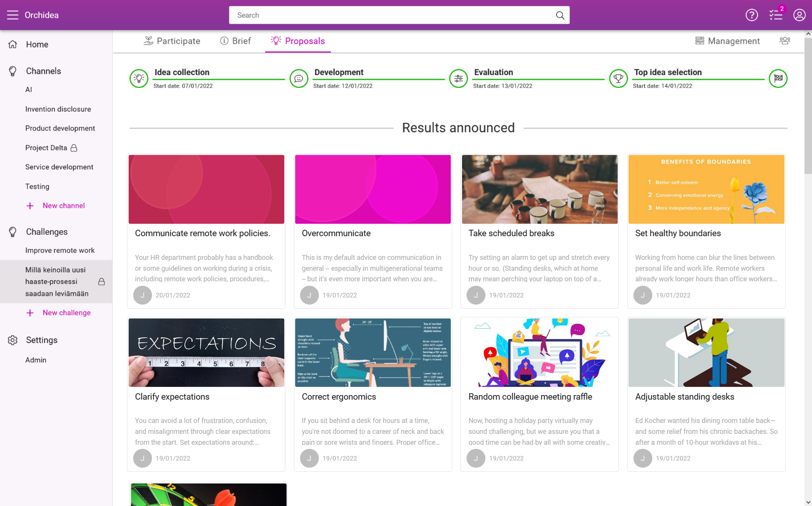The image size is (812, 506).
Task: Open the Challenges section heading
Action: click(x=47, y=232)
